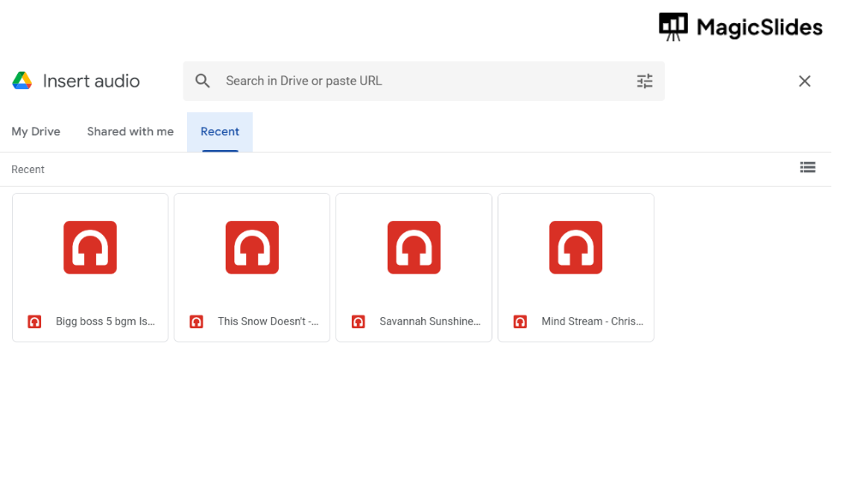Click the magnifying glass search icon
This screenshot has height=504, width=857.
(x=202, y=81)
